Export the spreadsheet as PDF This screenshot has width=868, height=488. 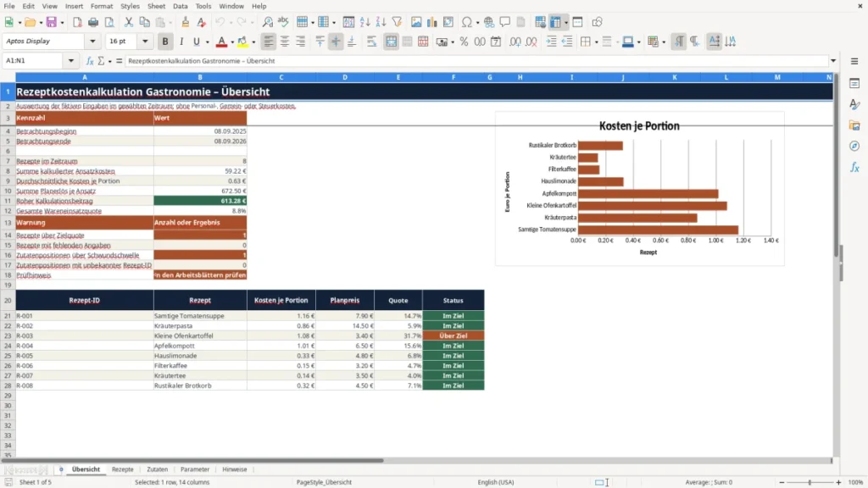click(x=77, y=22)
